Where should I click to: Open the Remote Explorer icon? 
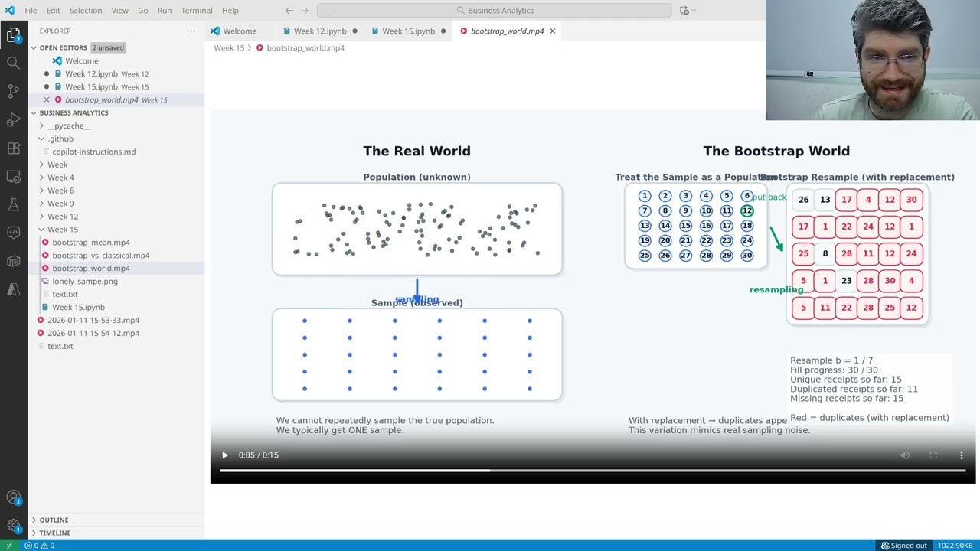tap(13, 176)
